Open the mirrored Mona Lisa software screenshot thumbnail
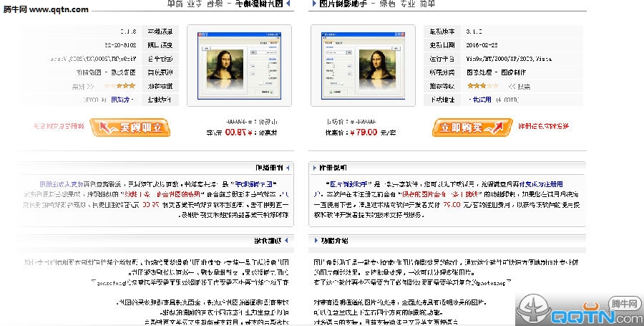The width and height of the screenshot is (644, 326). pos(240,65)
